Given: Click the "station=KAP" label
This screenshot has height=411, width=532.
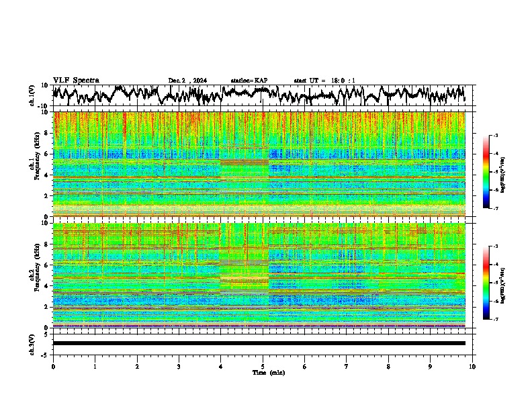Looking at the screenshot, I should point(249,81).
